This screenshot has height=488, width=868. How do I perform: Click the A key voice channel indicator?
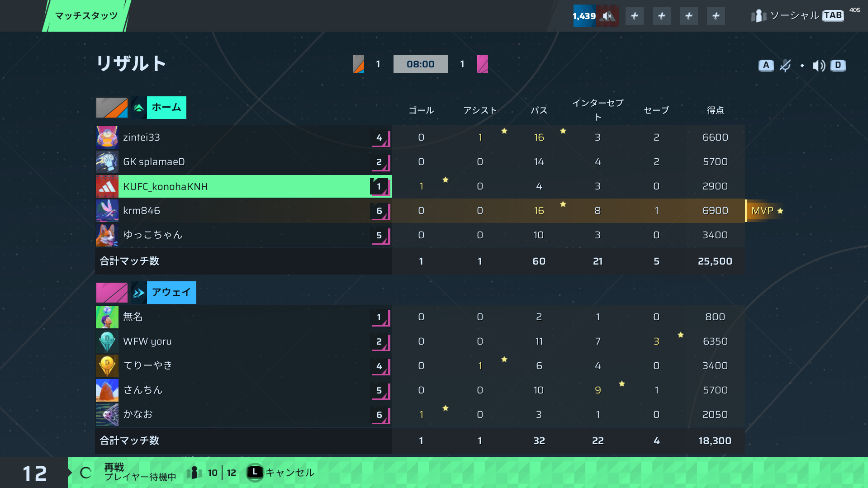[x=766, y=66]
